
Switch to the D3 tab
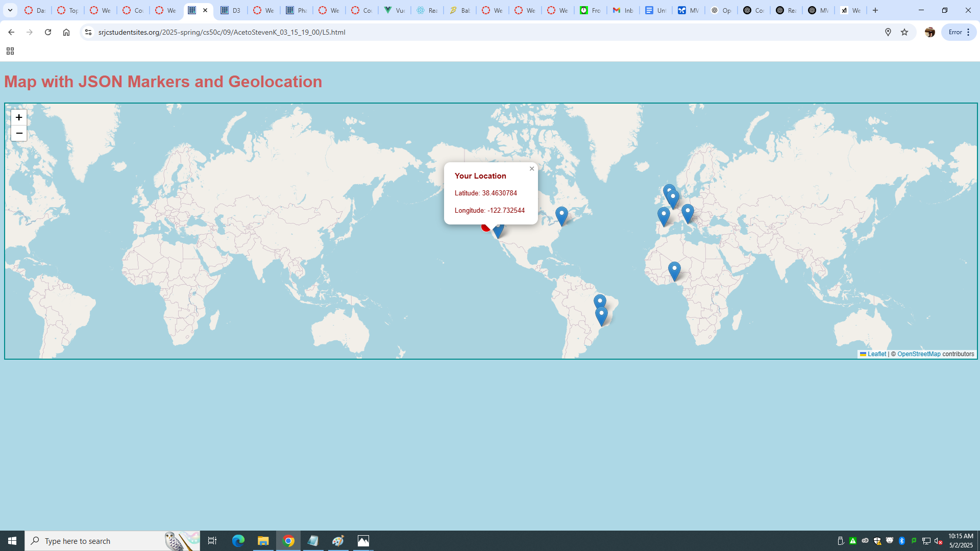pyautogui.click(x=231, y=10)
